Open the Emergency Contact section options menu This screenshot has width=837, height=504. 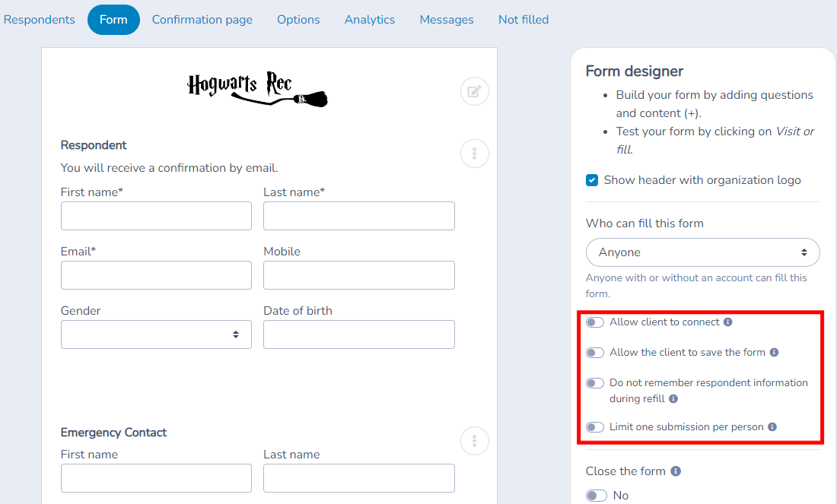[x=475, y=441]
